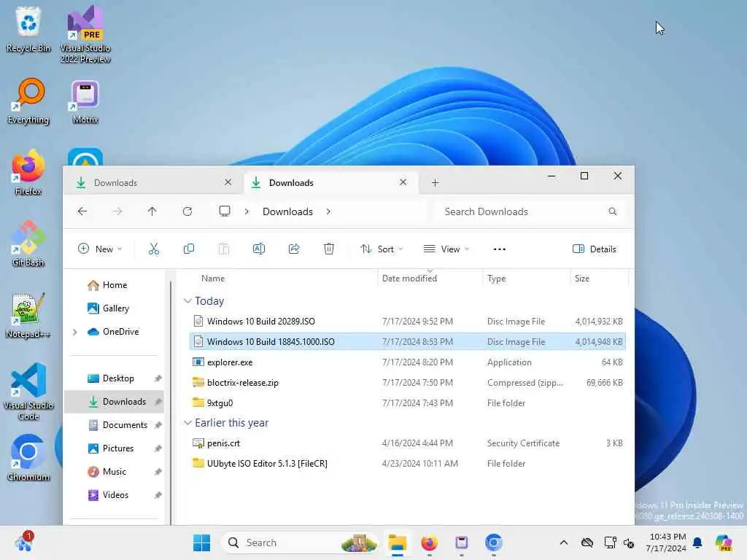
Task: Click the forward navigation arrow
Action: click(x=117, y=211)
